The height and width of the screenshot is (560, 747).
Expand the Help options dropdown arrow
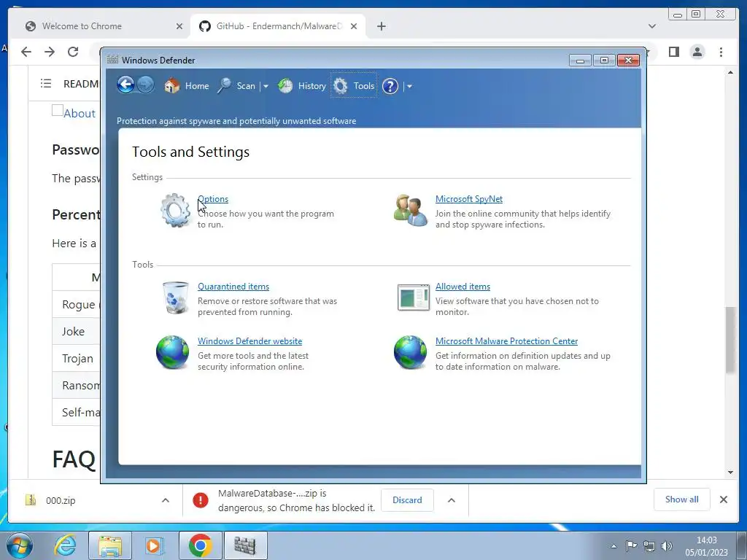click(x=409, y=86)
